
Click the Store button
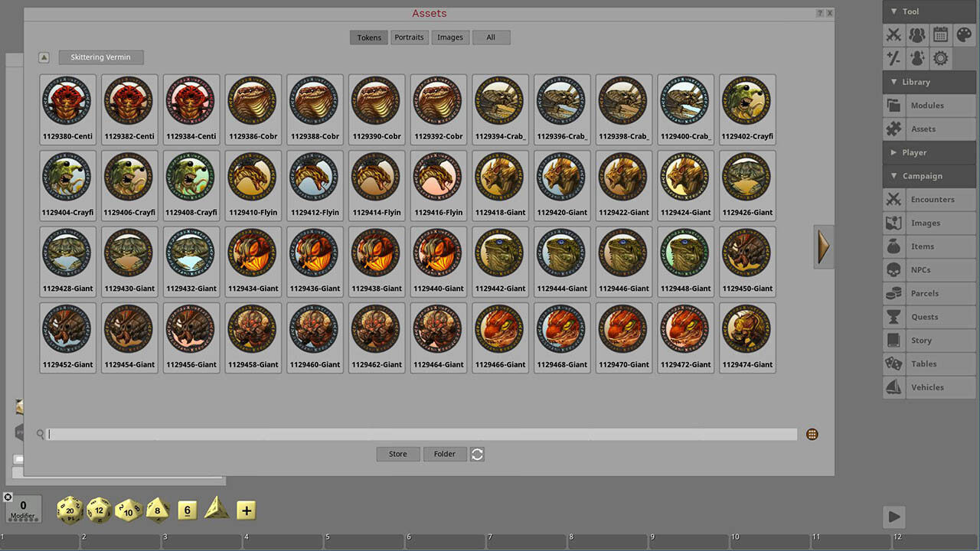point(397,453)
